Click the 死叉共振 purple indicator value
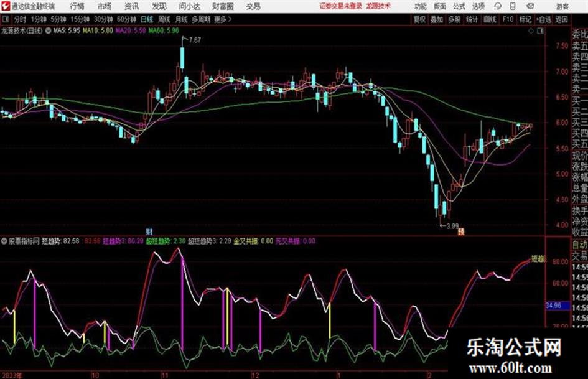The width and height of the screenshot is (588, 379). pyautogui.click(x=296, y=241)
